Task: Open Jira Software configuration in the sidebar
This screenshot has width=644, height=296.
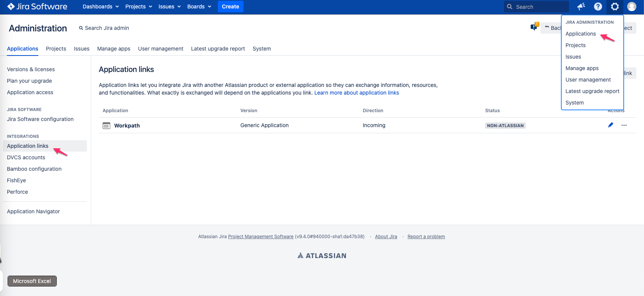Action: 40,119
